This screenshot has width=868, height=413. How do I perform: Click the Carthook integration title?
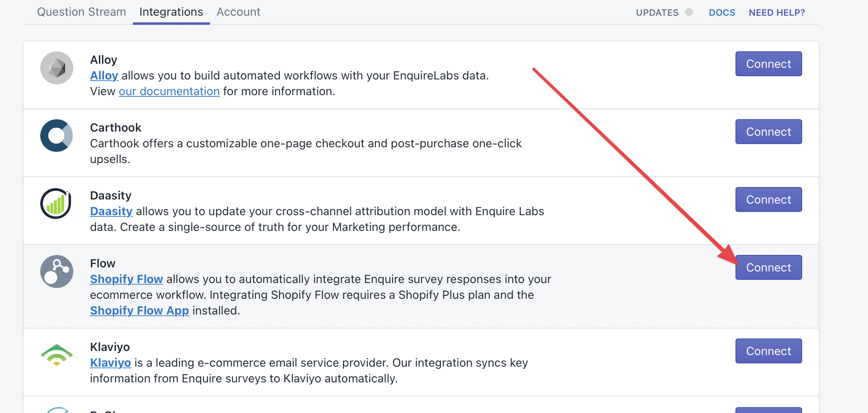click(x=116, y=128)
